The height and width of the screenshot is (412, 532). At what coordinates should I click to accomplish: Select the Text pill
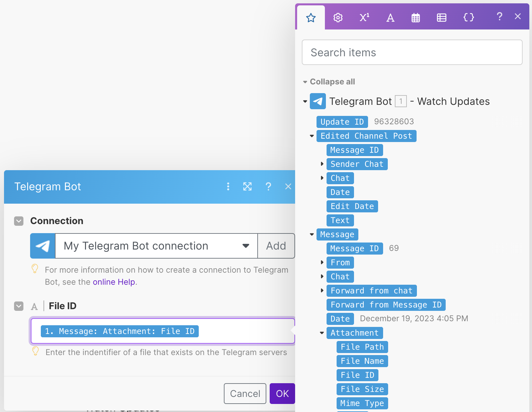340,220
